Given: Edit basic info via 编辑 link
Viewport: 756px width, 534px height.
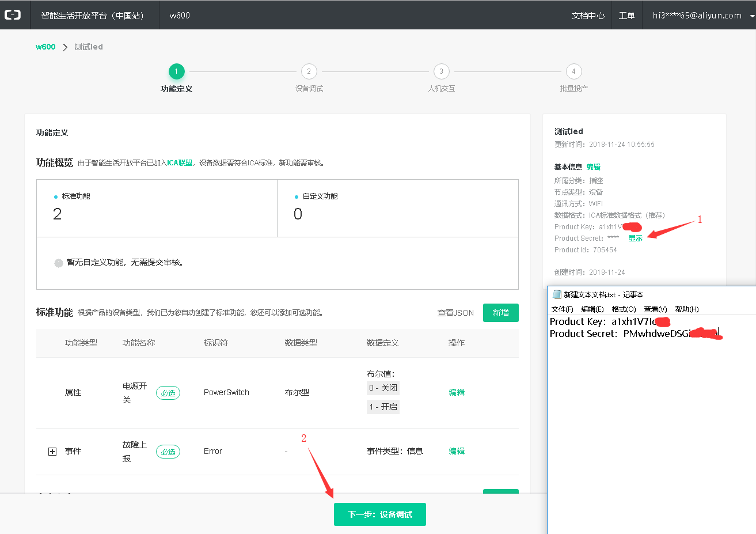Looking at the screenshot, I should point(594,167).
